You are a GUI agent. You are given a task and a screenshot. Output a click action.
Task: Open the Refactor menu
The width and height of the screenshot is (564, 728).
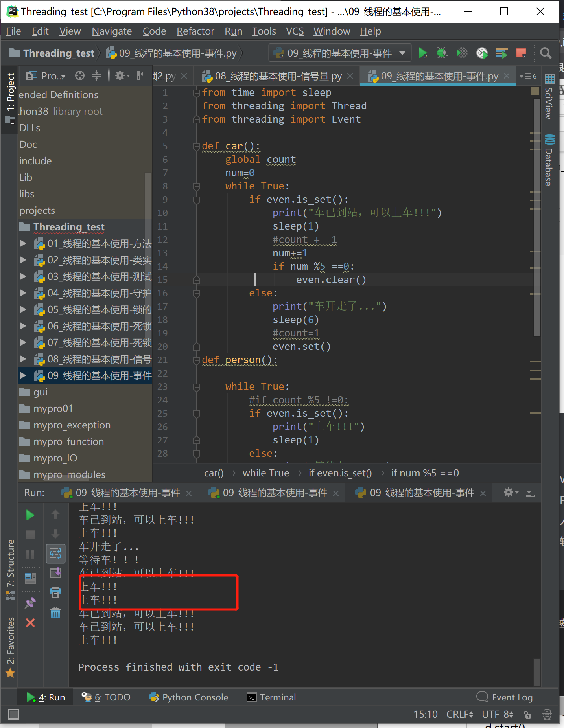[x=195, y=31]
